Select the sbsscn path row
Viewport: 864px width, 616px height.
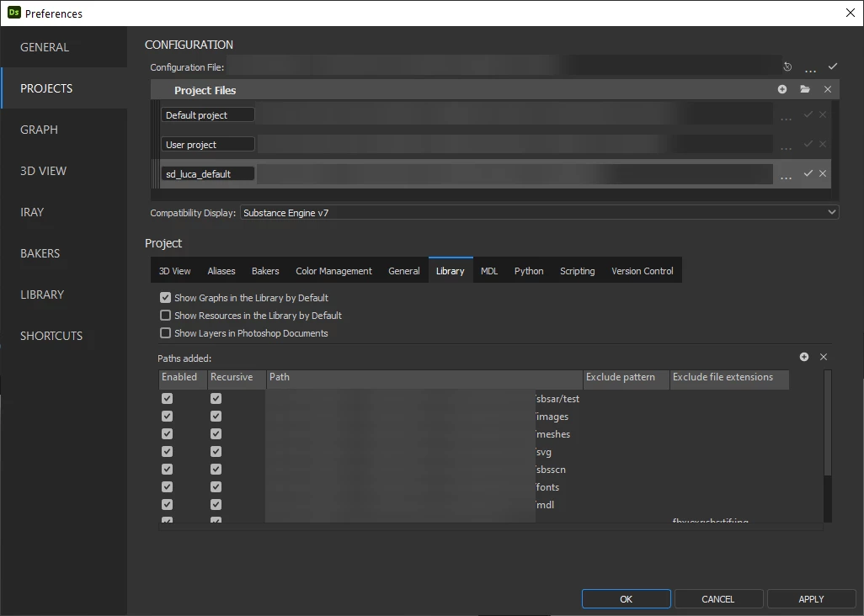pyautogui.click(x=474, y=470)
